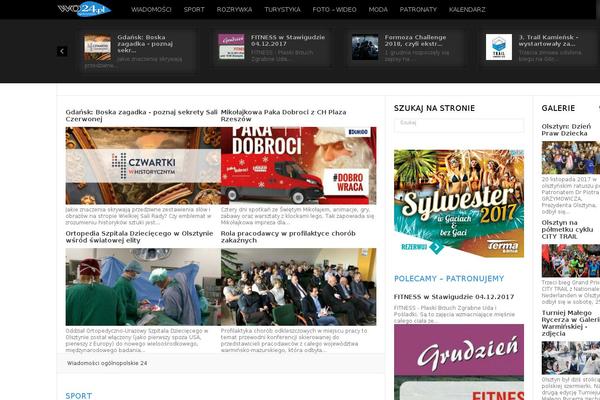Click the Szukaj na stronie heading
Screen dimensions: 600x400
point(434,108)
